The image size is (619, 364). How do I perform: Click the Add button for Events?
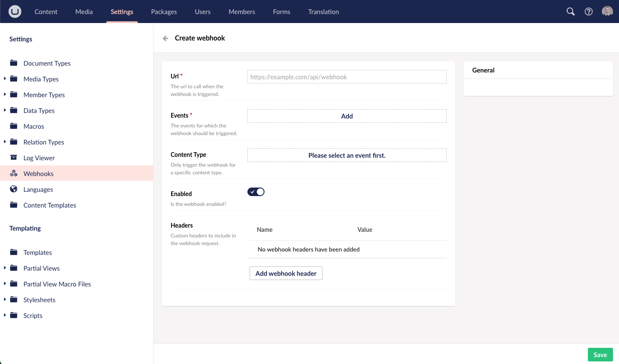(x=346, y=116)
